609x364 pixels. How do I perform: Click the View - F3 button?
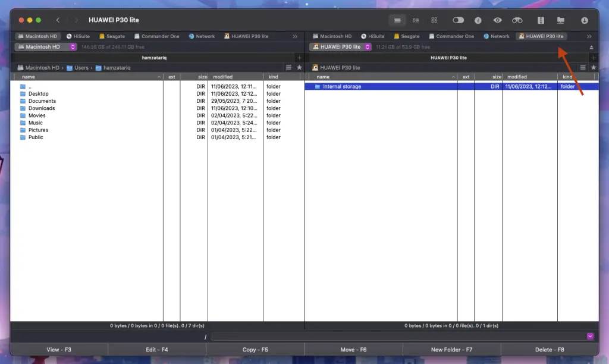[x=59, y=350]
